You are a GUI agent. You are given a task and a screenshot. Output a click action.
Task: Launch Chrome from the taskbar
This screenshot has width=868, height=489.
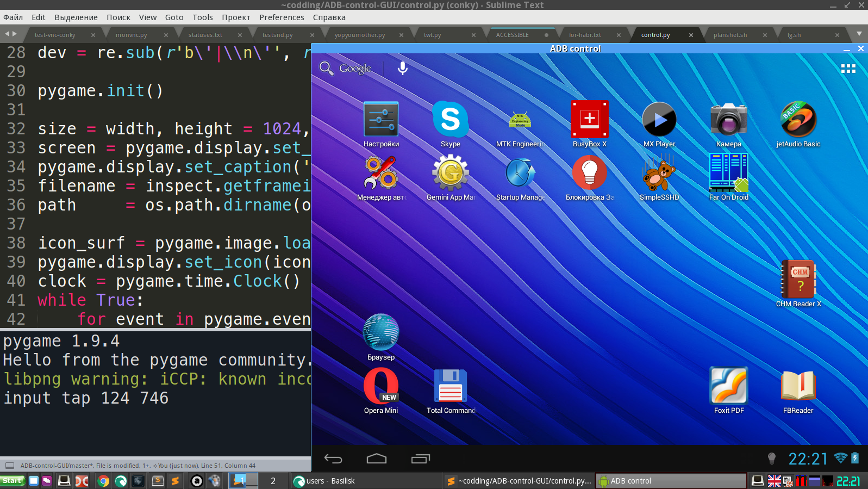(103, 481)
